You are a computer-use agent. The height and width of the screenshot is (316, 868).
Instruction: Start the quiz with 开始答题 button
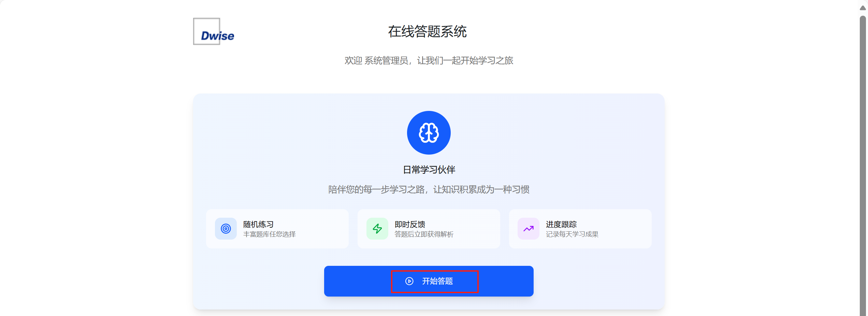click(x=429, y=281)
